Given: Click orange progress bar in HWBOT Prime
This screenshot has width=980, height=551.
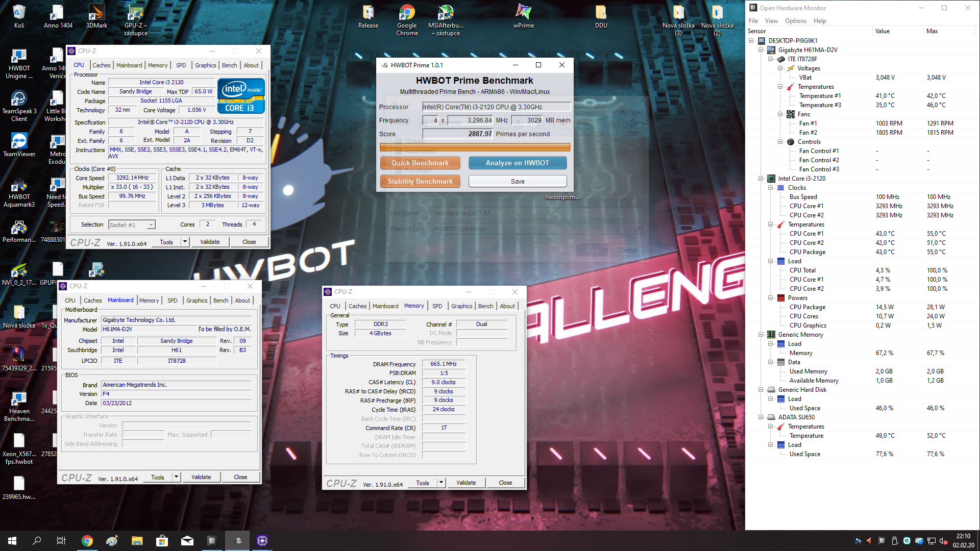Looking at the screenshot, I should (x=475, y=147).
